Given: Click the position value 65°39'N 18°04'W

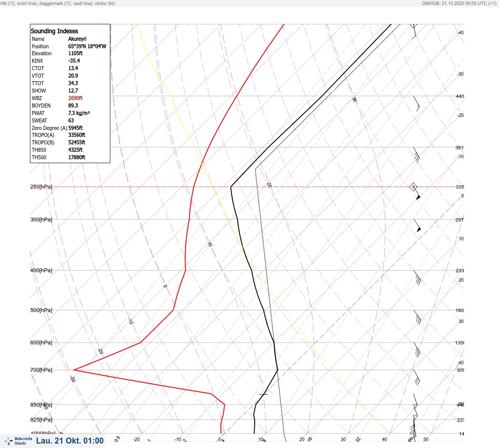Looking at the screenshot, I should tap(87, 46).
